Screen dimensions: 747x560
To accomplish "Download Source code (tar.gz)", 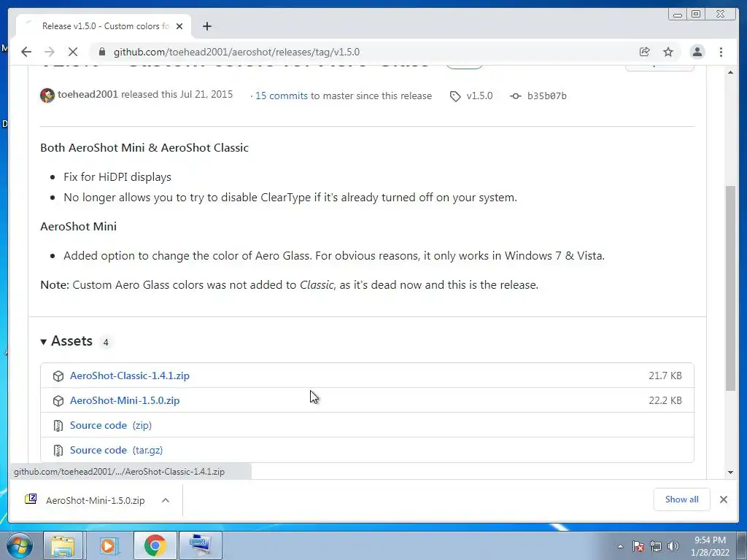I will click(116, 449).
